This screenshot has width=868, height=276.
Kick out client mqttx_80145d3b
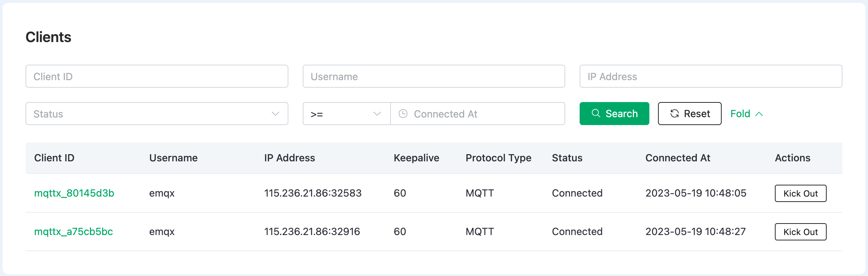(800, 193)
